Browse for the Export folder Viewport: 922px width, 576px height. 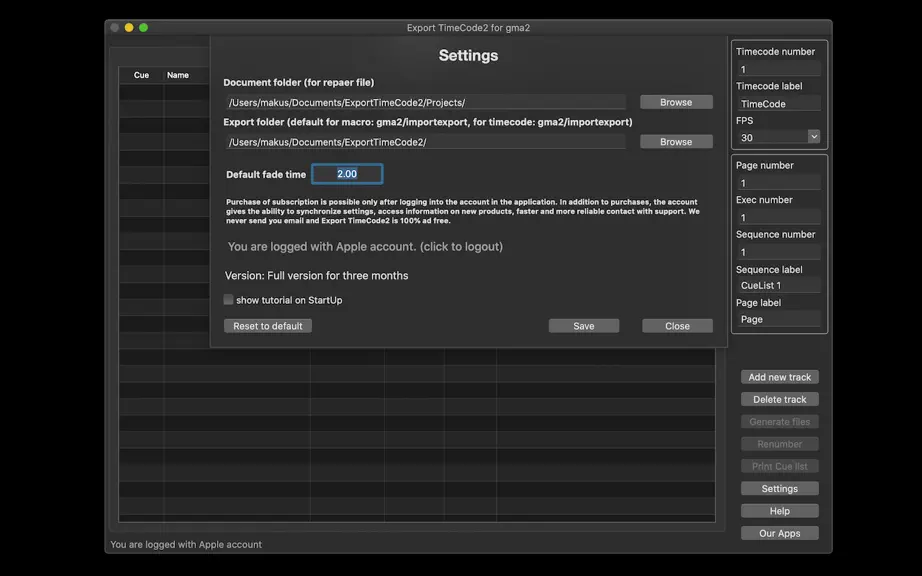(676, 142)
